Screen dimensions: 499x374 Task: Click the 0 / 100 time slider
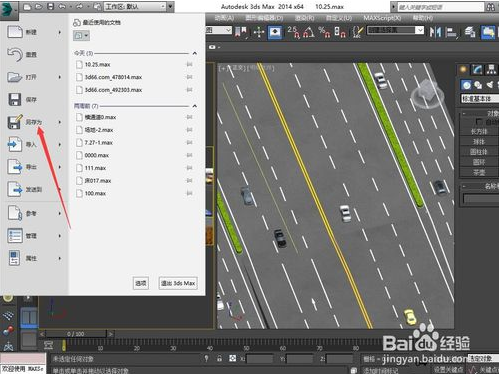coord(76,334)
